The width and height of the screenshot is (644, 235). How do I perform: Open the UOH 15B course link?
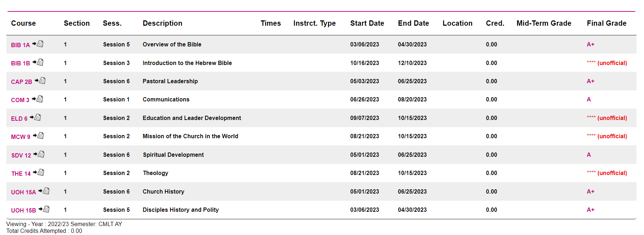[x=23, y=210]
